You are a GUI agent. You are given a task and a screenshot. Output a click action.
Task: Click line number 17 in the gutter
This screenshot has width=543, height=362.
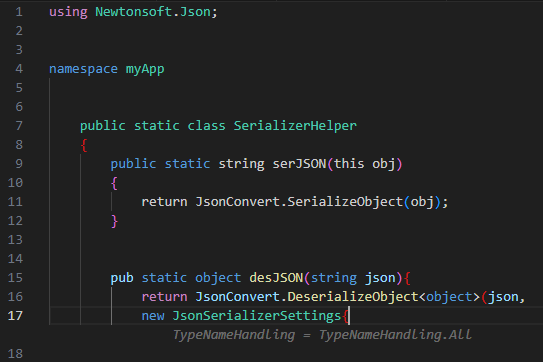coord(15,316)
